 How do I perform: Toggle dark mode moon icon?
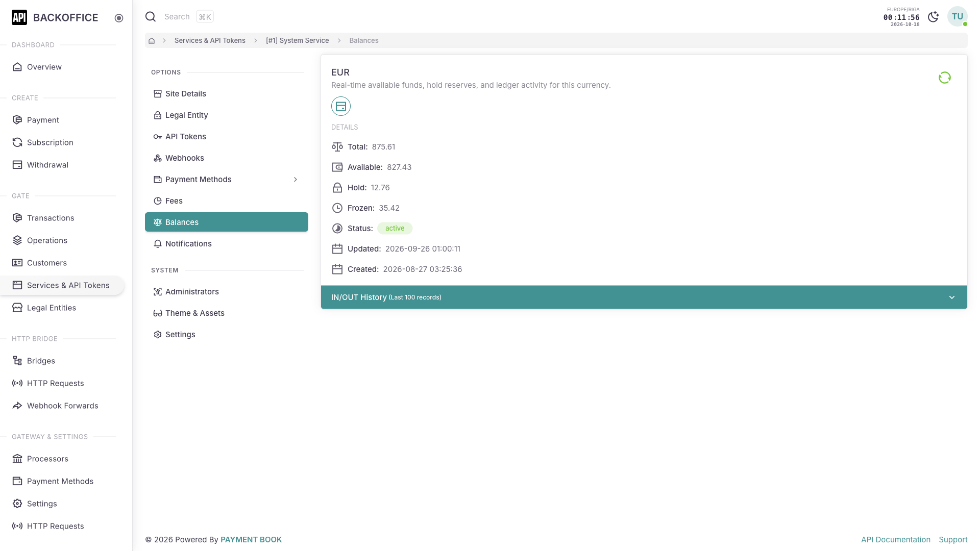[934, 17]
